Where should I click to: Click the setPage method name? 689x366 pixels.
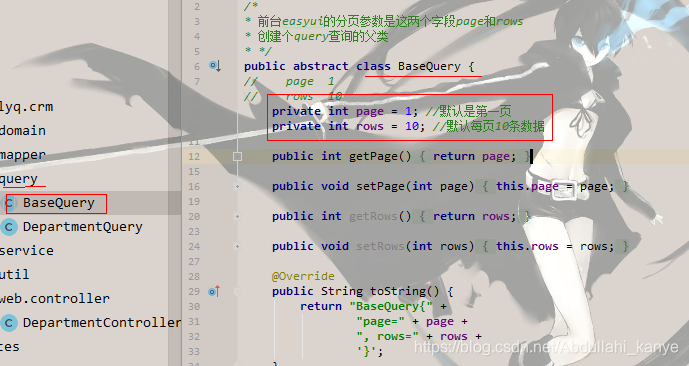381,186
